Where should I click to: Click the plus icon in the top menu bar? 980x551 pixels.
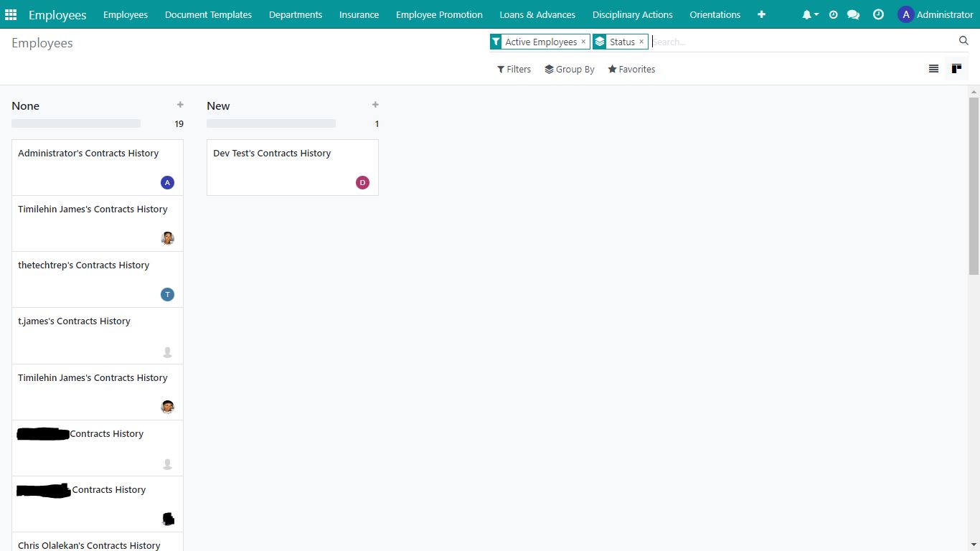click(761, 14)
